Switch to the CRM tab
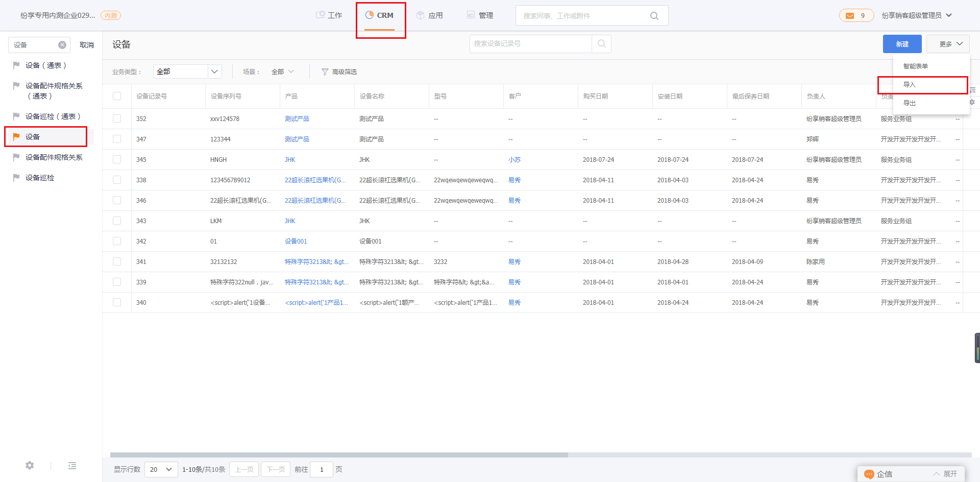The height and width of the screenshot is (482, 980). click(380, 15)
